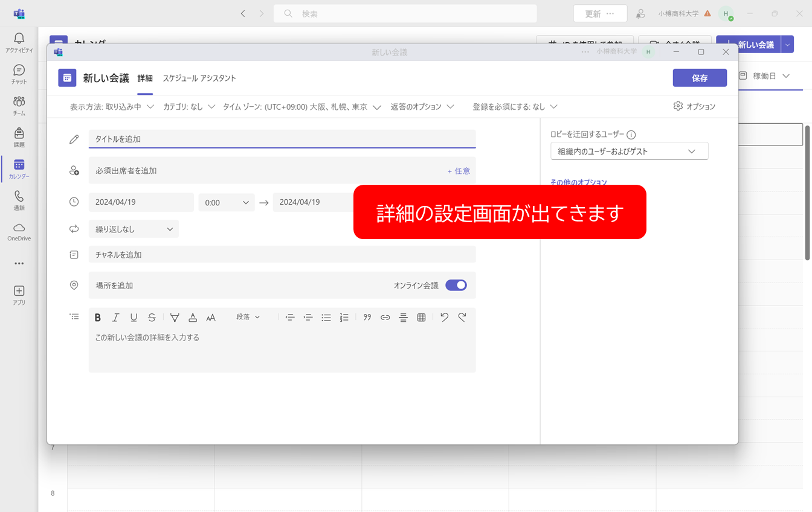Viewport: 812px width, 512px height.
Task: Open more apps ellipsis in sidebar
Action: pos(19,263)
